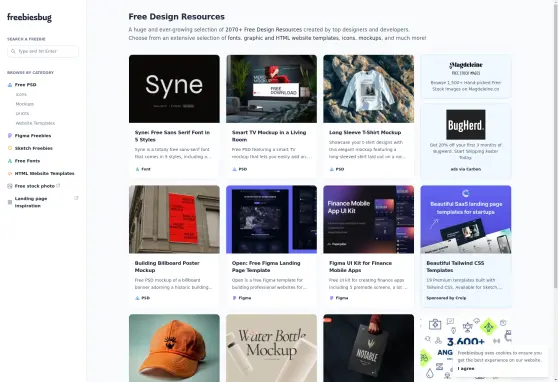Click Figma tag icon on Open Landing Page card

click(234, 298)
